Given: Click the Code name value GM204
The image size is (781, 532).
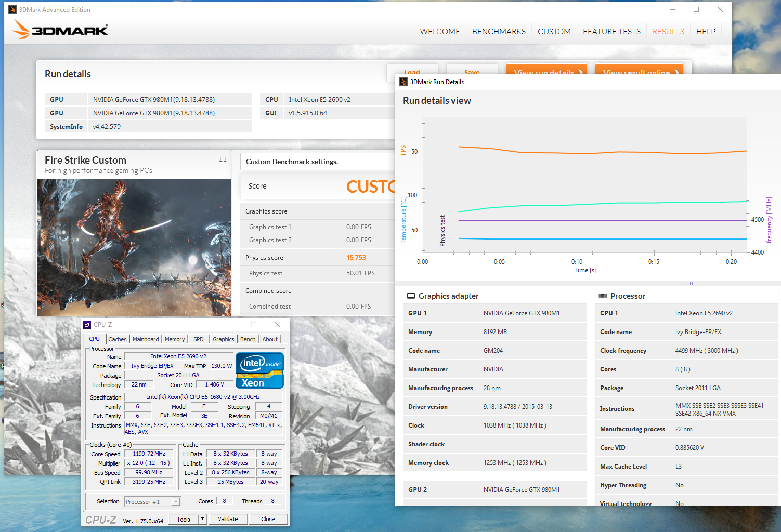Looking at the screenshot, I should pos(493,351).
